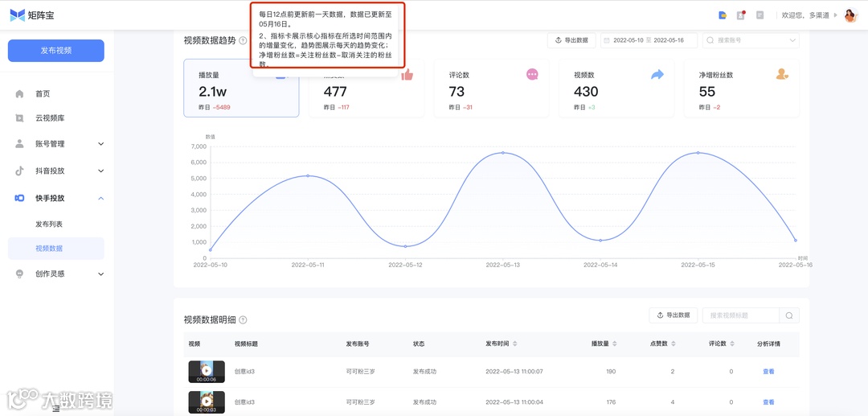Click the 账号管理 person icon
The width and height of the screenshot is (868, 416).
pos(20,143)
